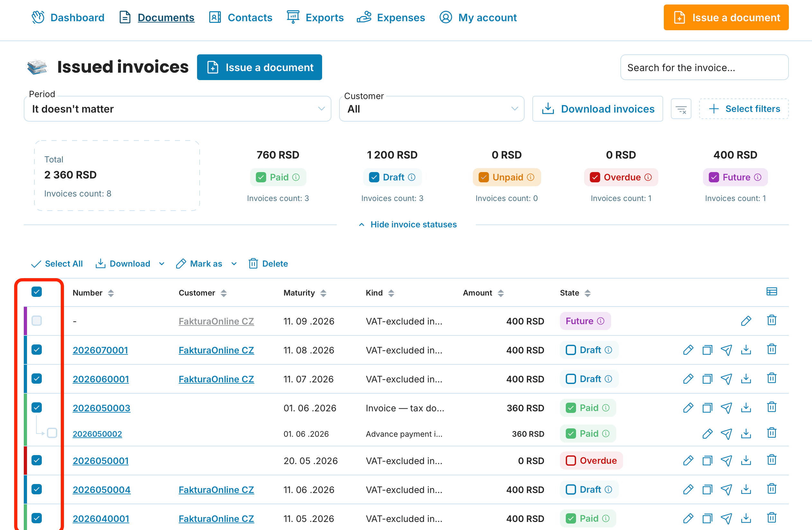Click the bulk Delete action

268,264
